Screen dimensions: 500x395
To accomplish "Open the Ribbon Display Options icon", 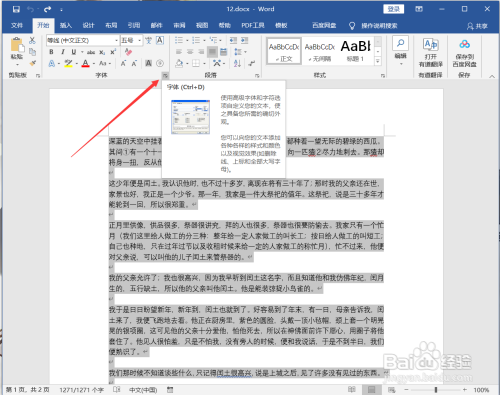I will point(419,9).
